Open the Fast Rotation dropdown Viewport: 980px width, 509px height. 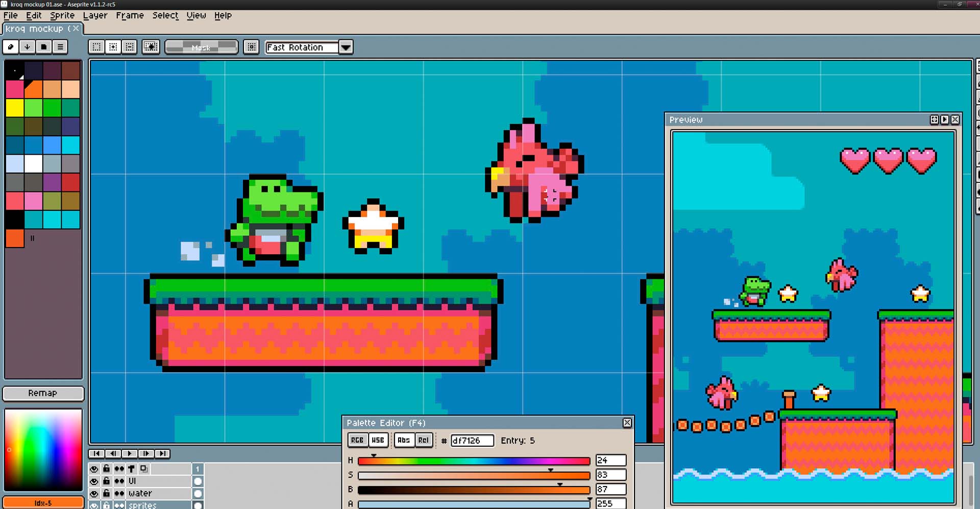346,47
